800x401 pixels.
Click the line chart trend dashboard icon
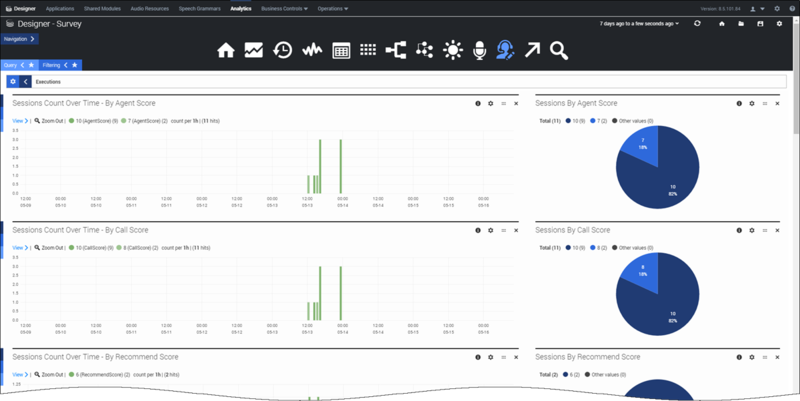pyautogui.click(x=254, y=50)
